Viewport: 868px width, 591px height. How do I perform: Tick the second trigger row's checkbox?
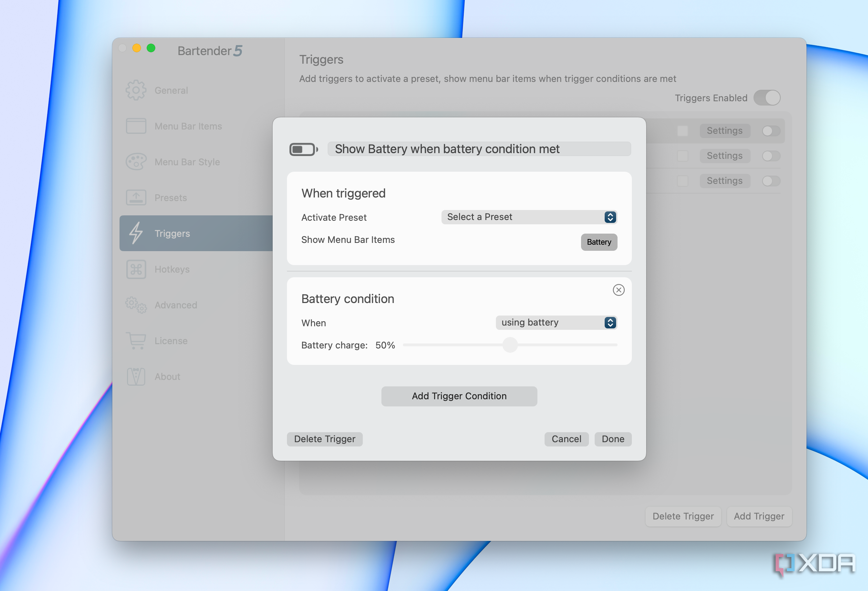(x=682, y=156)
